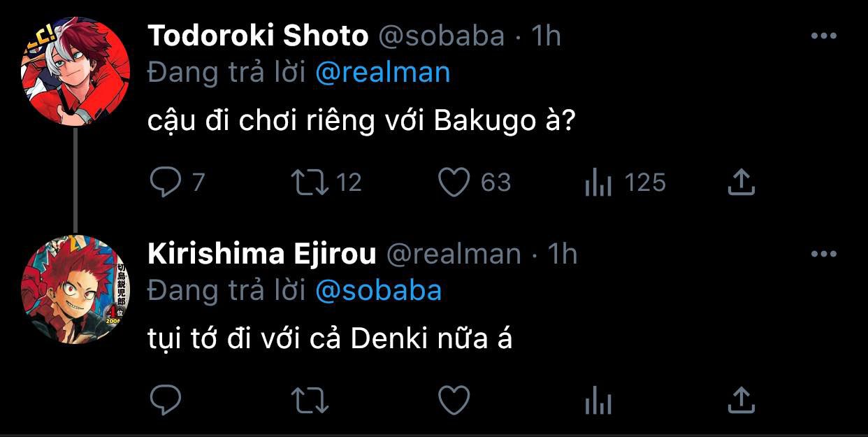Click the @realman mention link

click(x=383, y=73)
